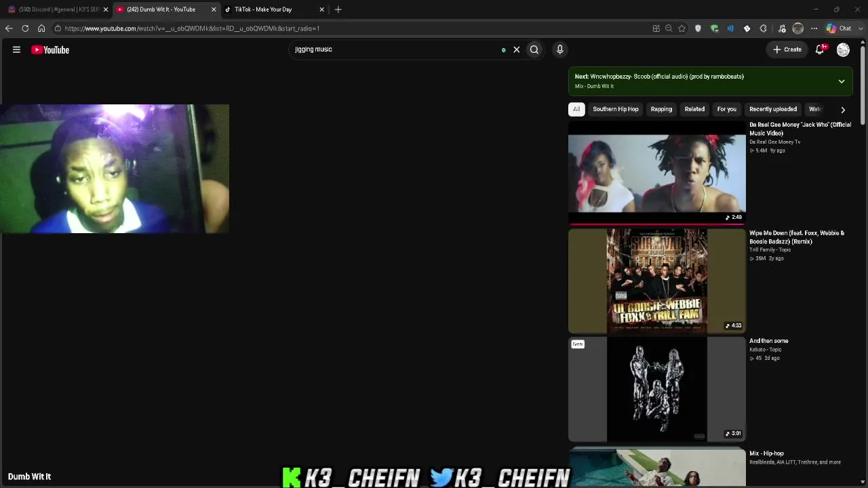Screen dimensions: 868x488
Task: Open the Jack Who video thumbnail
Action: click(657, 173)
